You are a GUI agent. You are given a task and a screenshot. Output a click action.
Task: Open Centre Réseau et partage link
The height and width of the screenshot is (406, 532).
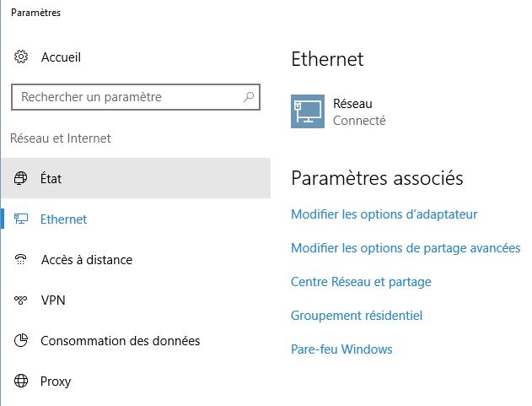pyautogui.click(x=361, y=282)
